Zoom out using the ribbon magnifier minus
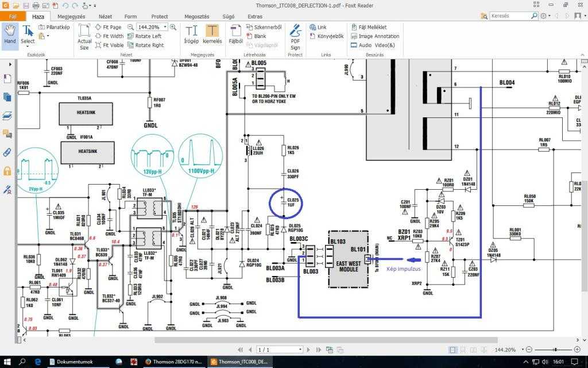Viewport: 588px width, 368px height. click(x=130, y=27)
